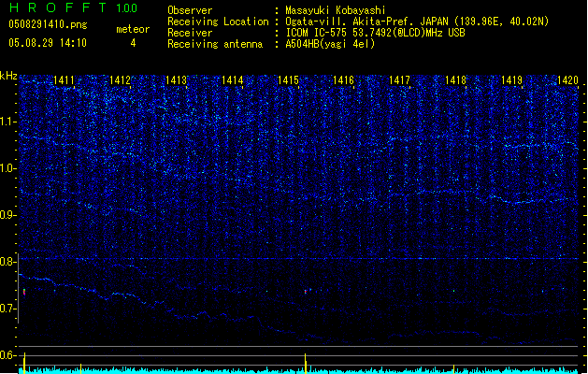Click the 1.1 kHz axis label
The image size is (588, 374).
pos(8,122)
